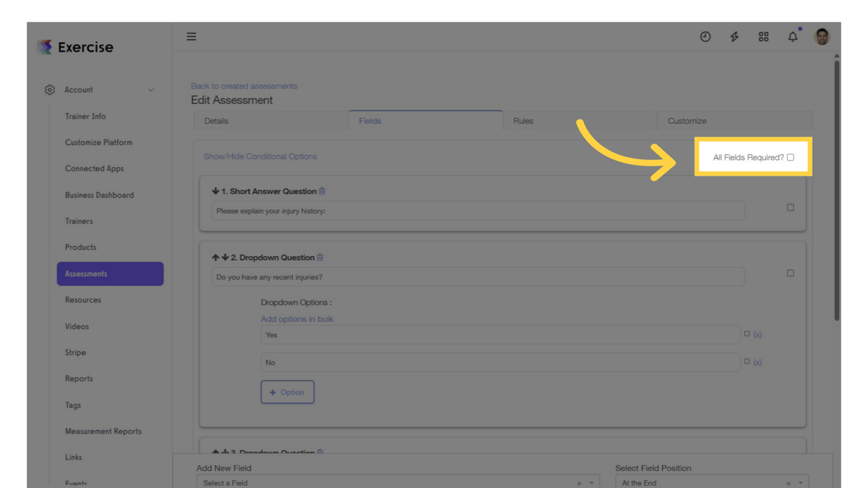The width and height of the screenshot is (868, 488).
Task: Open the notifications bell
Action: click(792, 36)
